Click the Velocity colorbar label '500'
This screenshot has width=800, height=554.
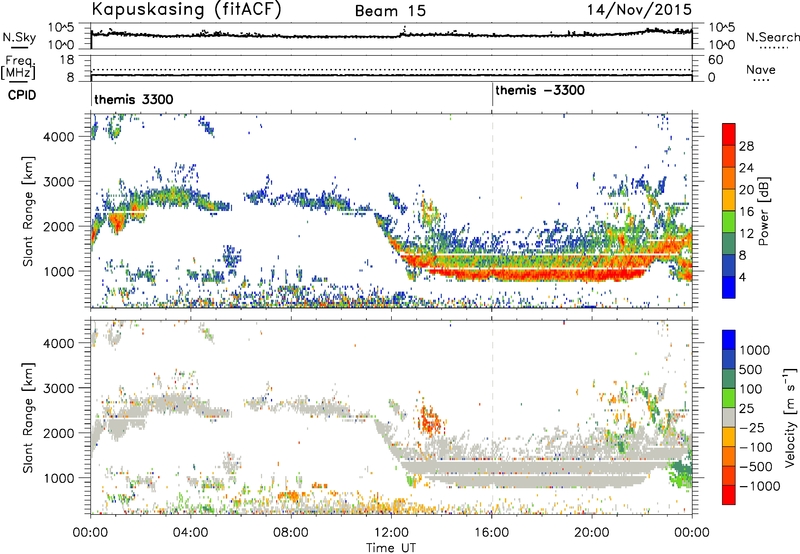point(751,369)
